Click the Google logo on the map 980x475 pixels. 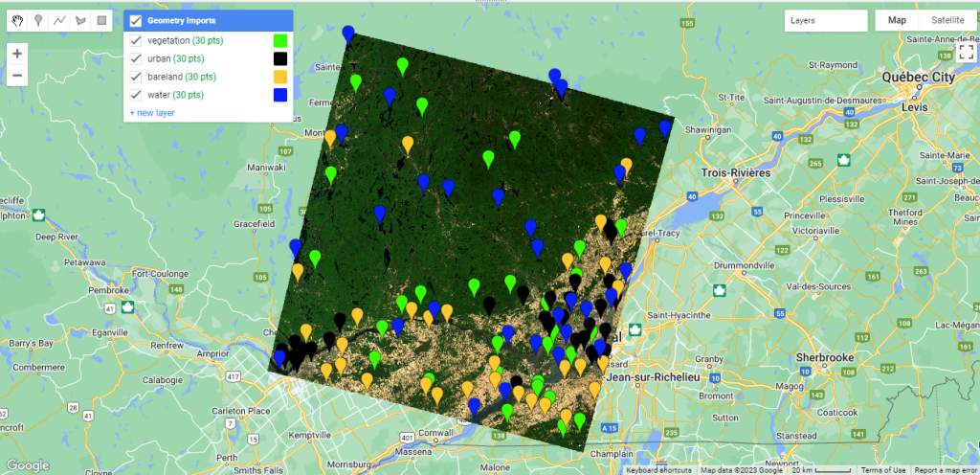27,465
